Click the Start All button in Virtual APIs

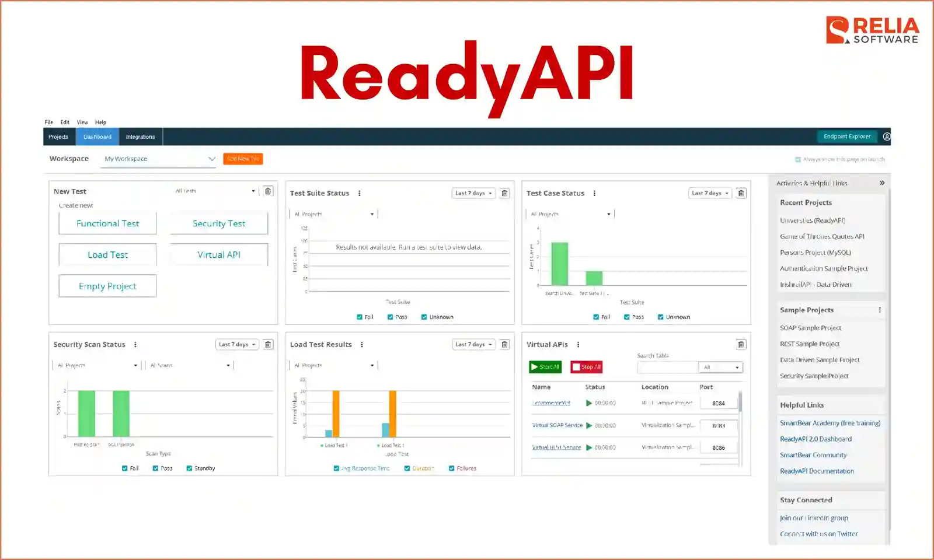(544, 367)
